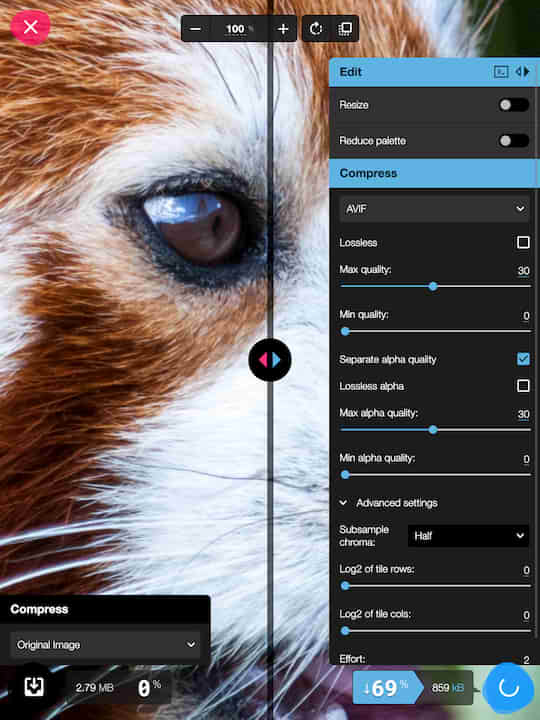Rotate the image using the rotate icon
Screen dimensions: 540x720
click(x=316, y=29)
